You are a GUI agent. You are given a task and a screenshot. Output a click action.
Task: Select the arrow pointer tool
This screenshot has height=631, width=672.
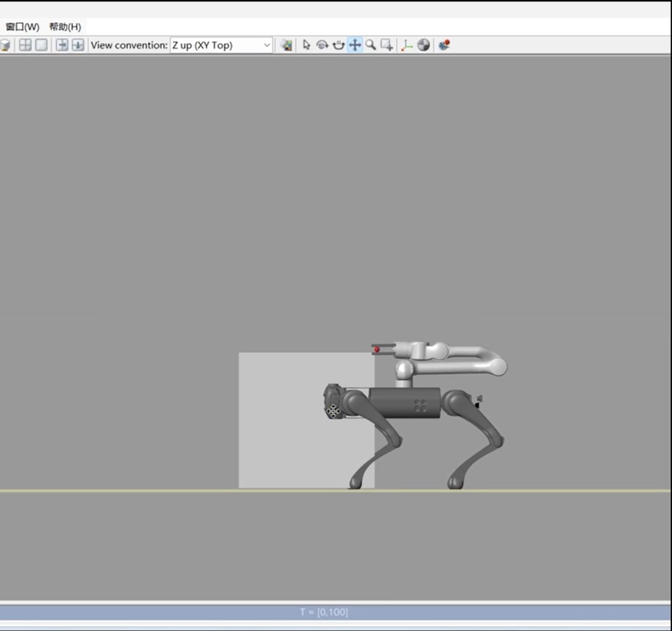(x=306, y=45)
